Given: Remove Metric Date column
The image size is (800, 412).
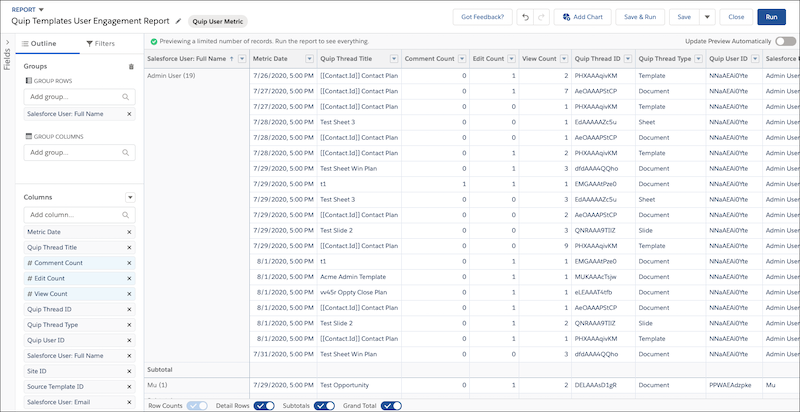Looking at the screenshot, I should 129,232.
